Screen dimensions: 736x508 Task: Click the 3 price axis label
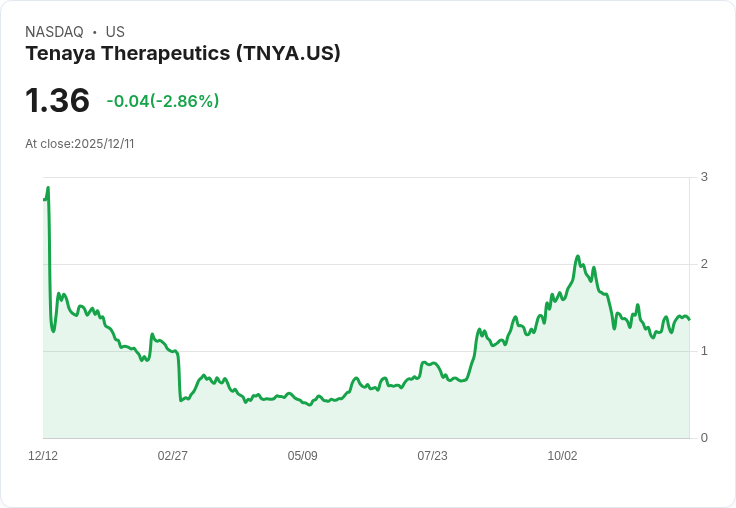pos(704,177)
